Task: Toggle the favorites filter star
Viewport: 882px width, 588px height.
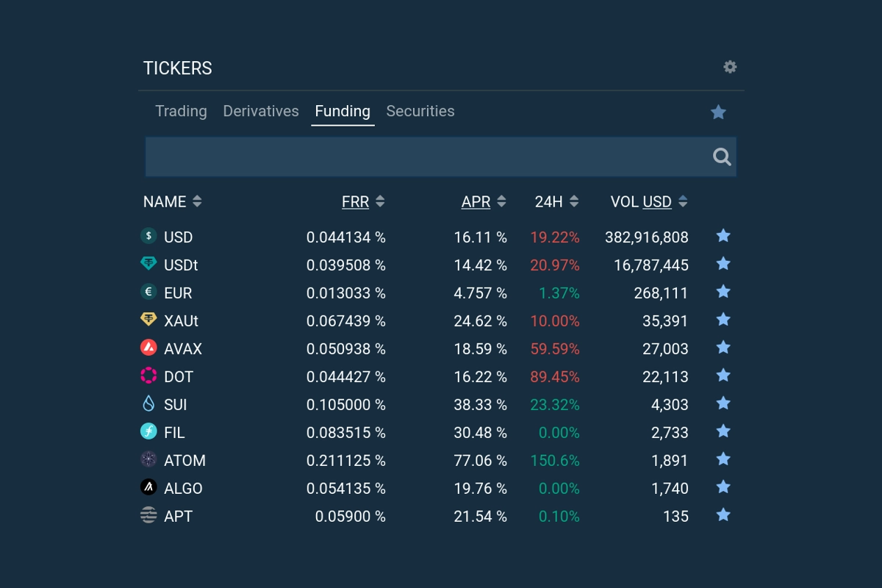Action: pos(717,112)
